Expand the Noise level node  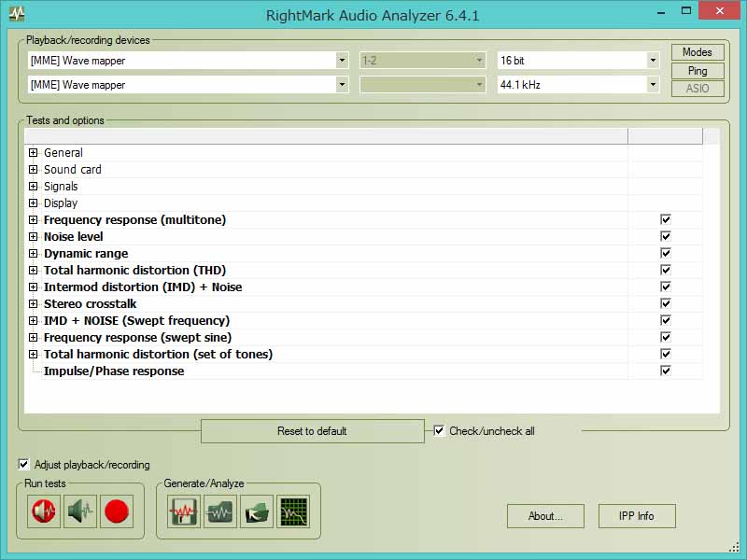[33, 237]
